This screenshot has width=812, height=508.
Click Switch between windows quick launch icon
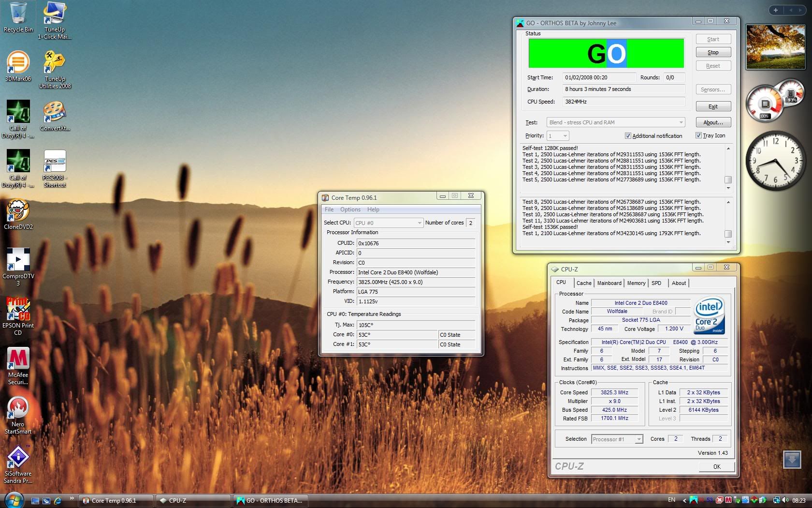click(46, 501)
